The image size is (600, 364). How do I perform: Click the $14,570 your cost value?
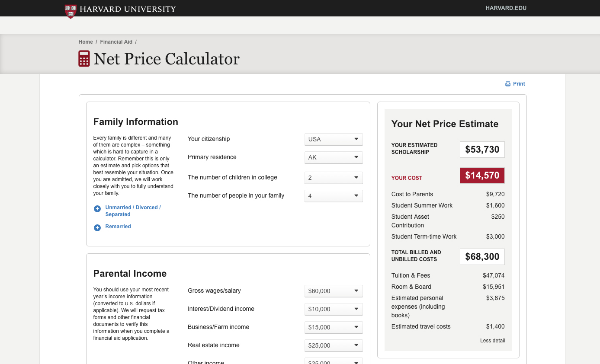pos(482,176)
